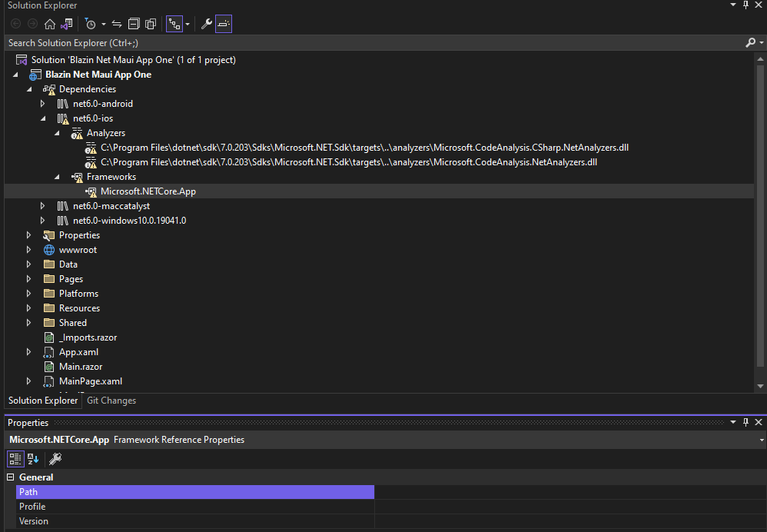Toggle the Categorized view in Properties panel

pos(15,459)
